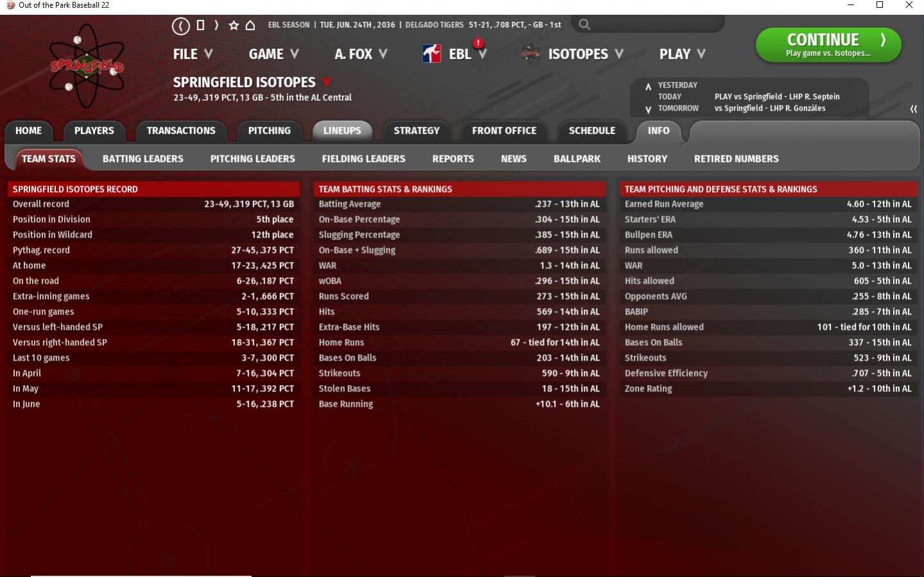Open the SCHEDULE tab
924x577 pixels.
(592, 131)
